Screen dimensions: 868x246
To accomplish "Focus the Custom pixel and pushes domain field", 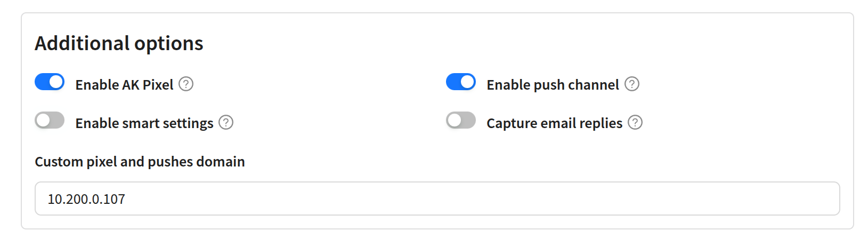I will click(437, 199).
